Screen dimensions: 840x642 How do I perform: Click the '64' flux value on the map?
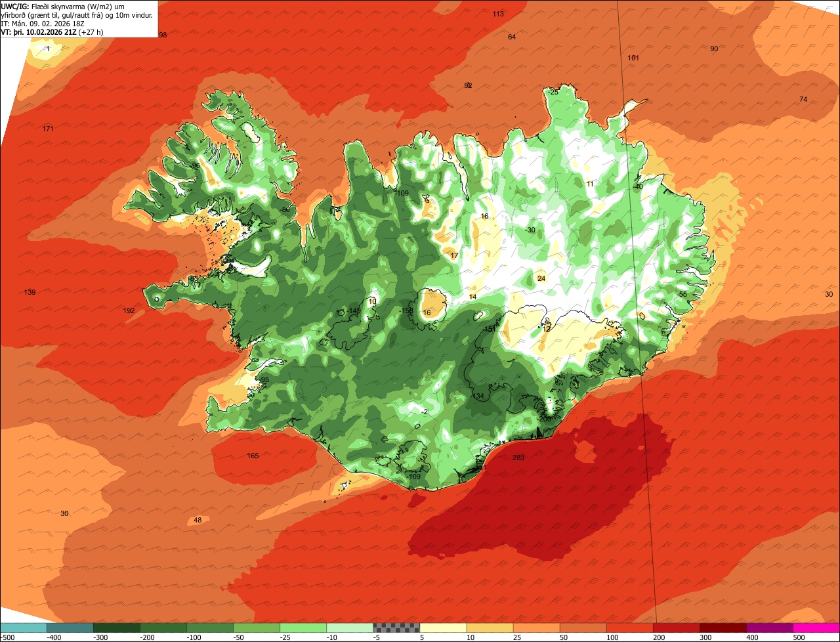point(512,37)
